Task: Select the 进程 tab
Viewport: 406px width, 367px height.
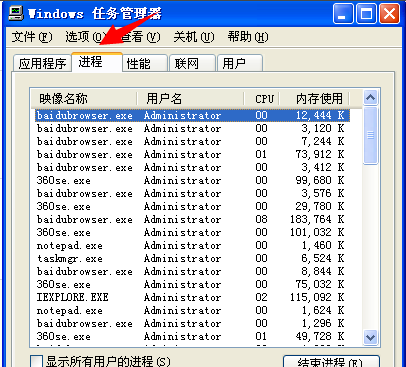Action: point(97,62)
